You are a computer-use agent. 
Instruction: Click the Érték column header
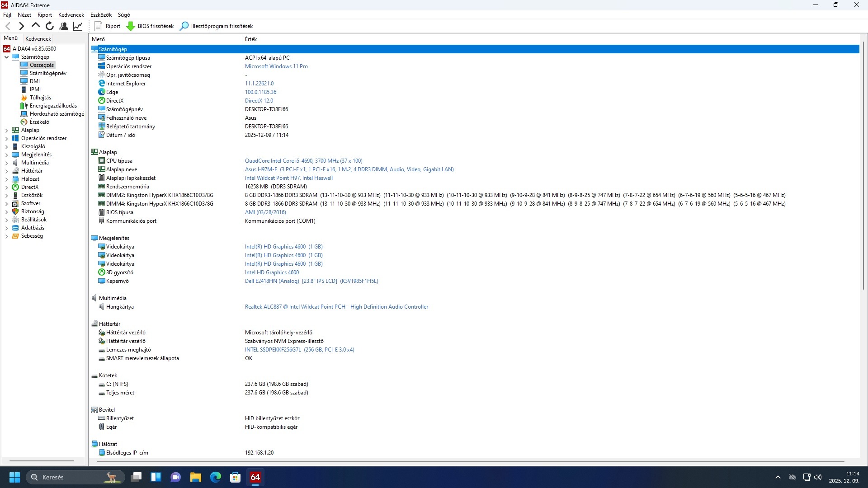251,39
